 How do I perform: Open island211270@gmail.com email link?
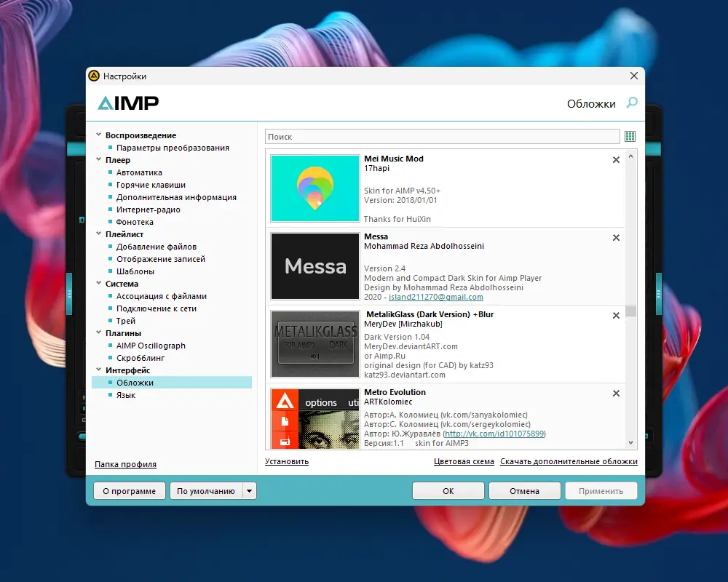436,297
